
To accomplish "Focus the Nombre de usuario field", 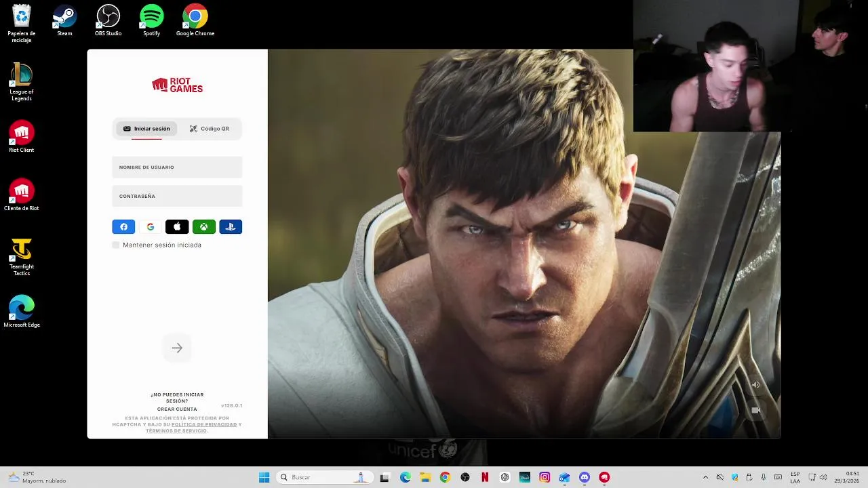I will click(x=177, y=167).
